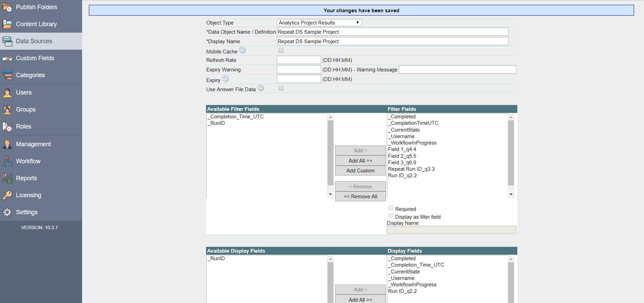Screen dimensions: 644x303
Task: Select _Username in Filter Fields list
Action: [401, 136]
